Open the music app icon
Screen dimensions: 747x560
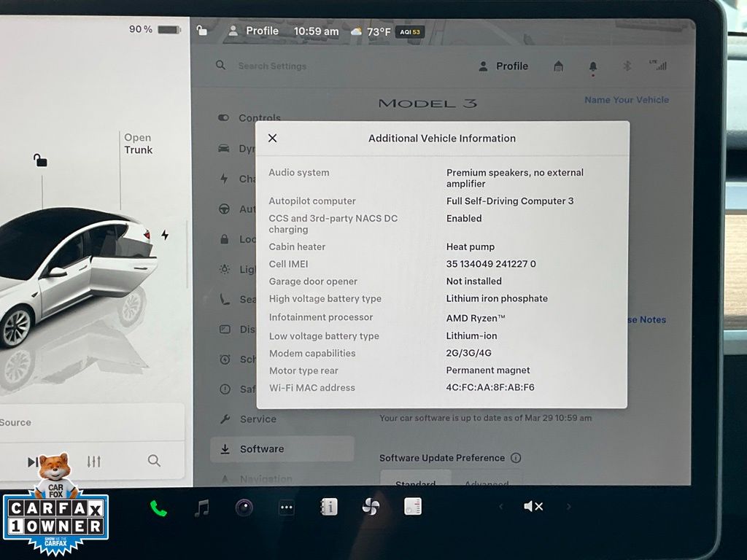pyautogui.click(x=202, y=508)
